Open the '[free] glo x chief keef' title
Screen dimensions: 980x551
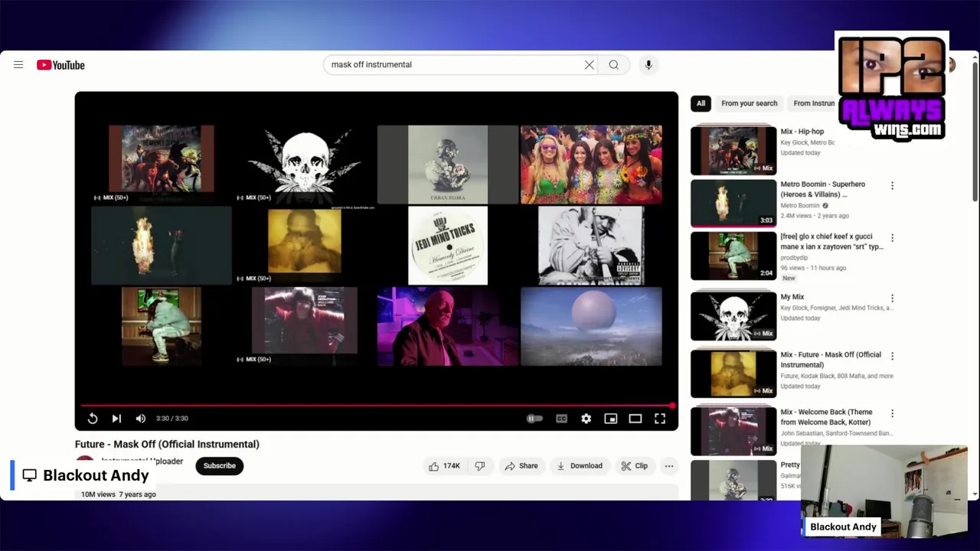pos(831,242)
